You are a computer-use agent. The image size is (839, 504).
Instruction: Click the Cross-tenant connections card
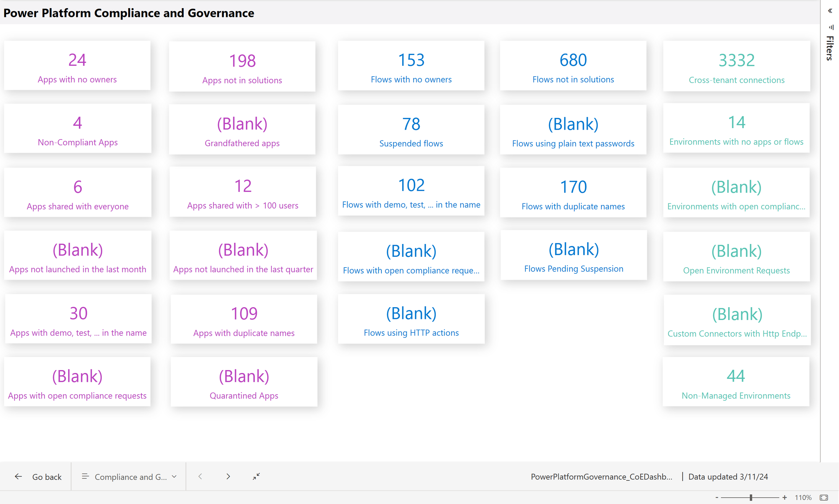736,66
